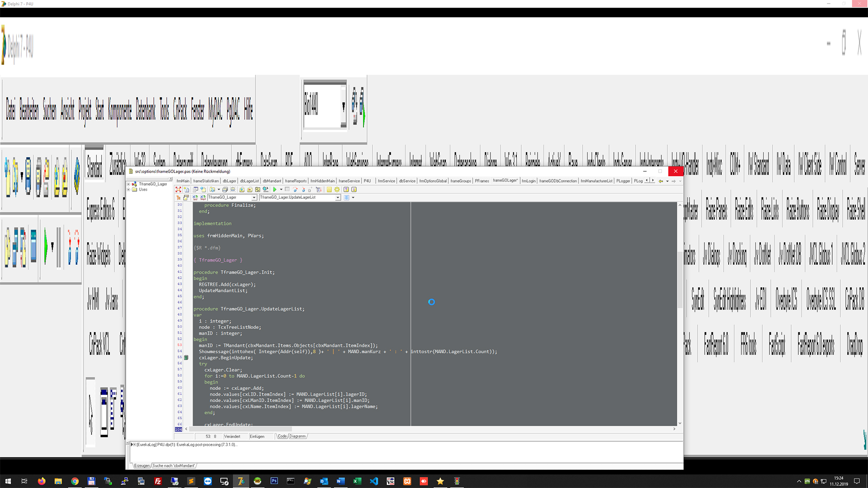
Task: Open the Diagramm view tab
Action: click(297, 436)
